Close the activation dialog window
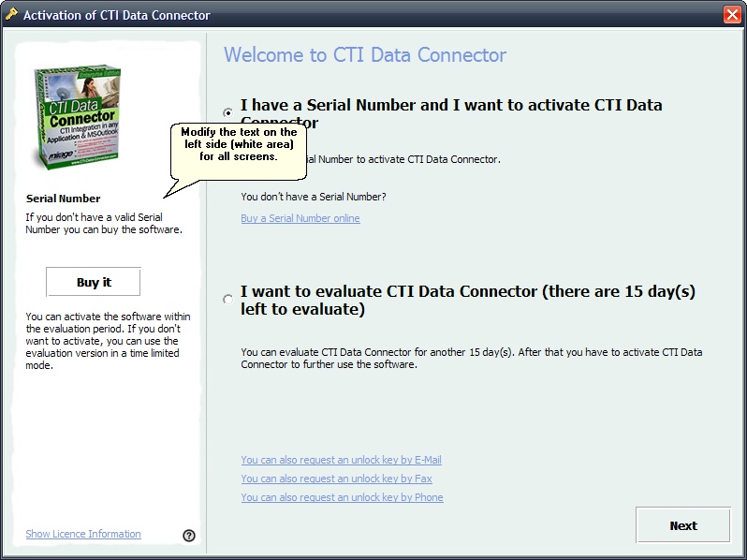This screenshot has height=560, width=747. (731, 15)
